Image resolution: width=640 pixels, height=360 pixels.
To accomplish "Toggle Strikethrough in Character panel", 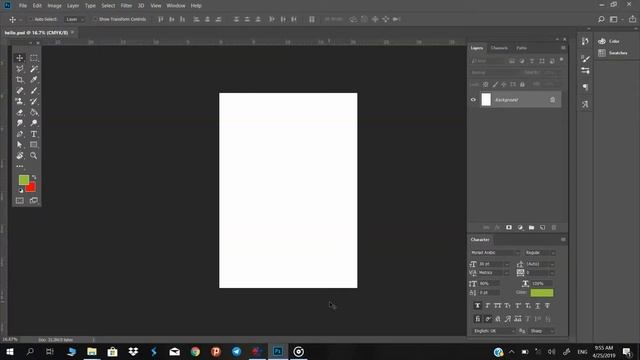I will [x=547, y=305].
